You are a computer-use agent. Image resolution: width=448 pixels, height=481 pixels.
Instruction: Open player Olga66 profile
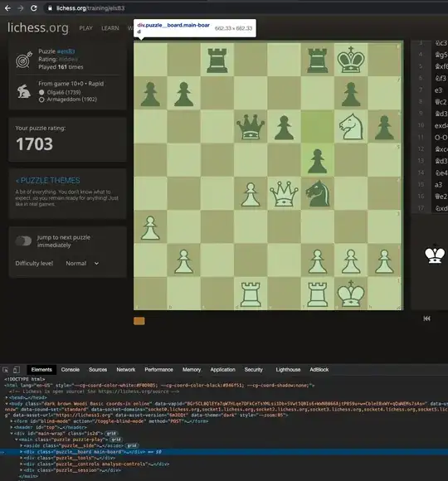pos(64,92)
